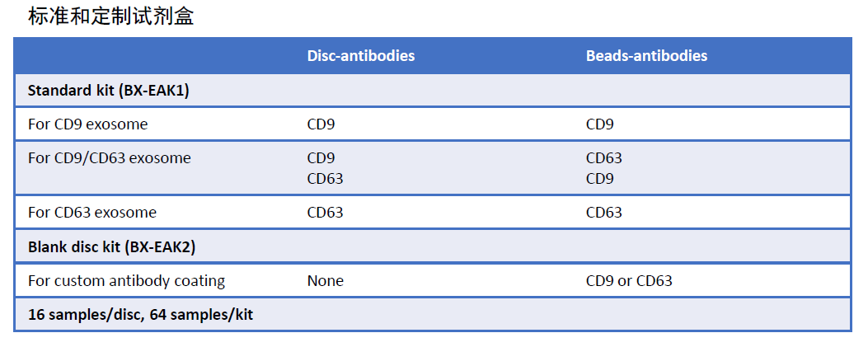868x347 pixels.
Task: Select the Disc-antibodies column header
Action: (x=360, y=56)
